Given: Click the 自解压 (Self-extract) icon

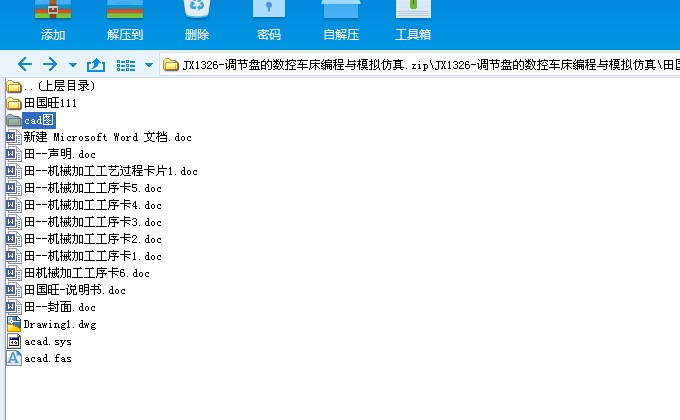Looking at the screenshot, I should [x=341, y=9].
